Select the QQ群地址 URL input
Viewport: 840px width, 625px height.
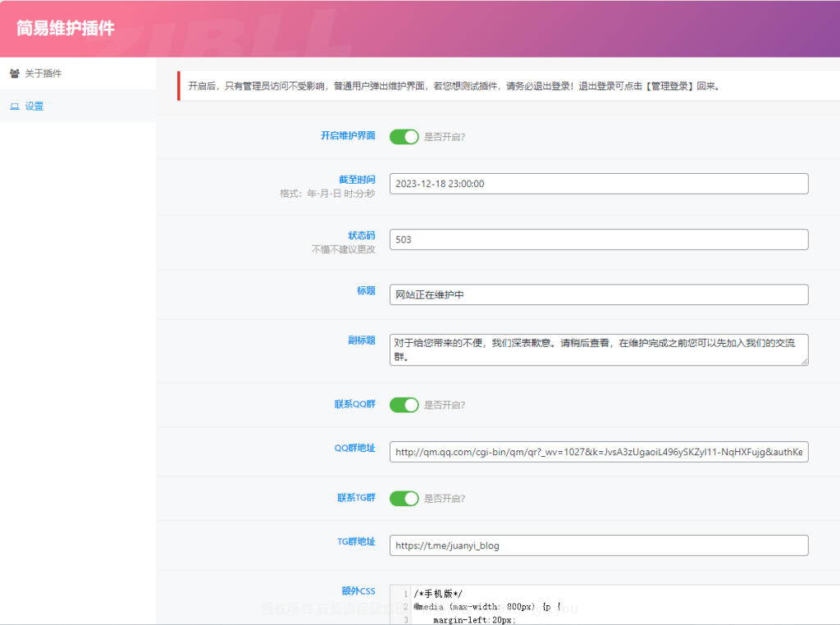point(598,452)
